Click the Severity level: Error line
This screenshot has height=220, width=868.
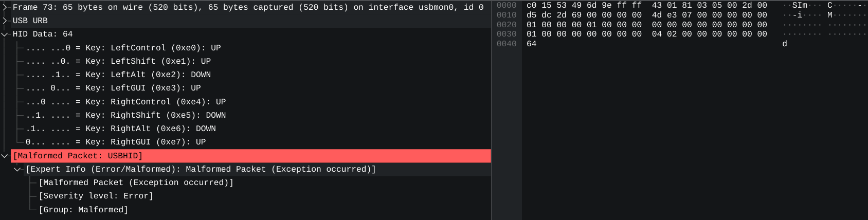(96, 196)
